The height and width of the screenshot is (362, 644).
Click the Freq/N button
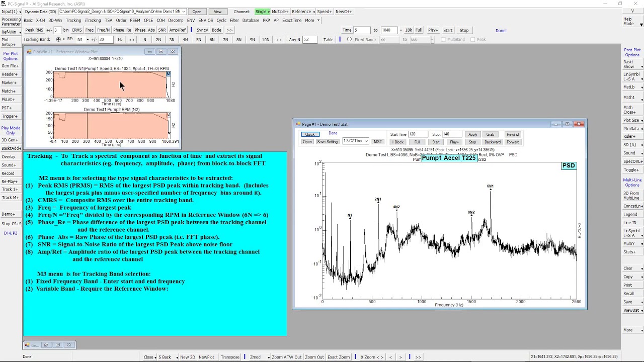(x=103, y=30)
